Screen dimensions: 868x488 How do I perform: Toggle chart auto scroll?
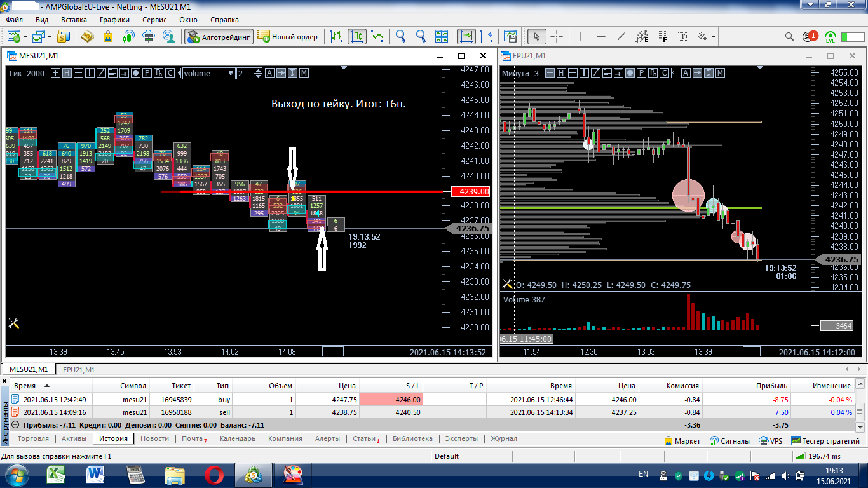[466, 36]
